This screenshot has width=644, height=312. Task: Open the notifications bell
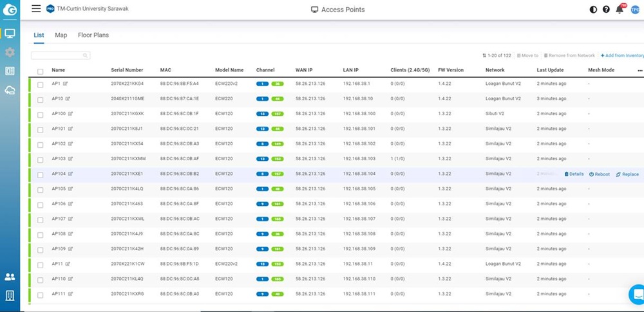click(x=620, y=10)
